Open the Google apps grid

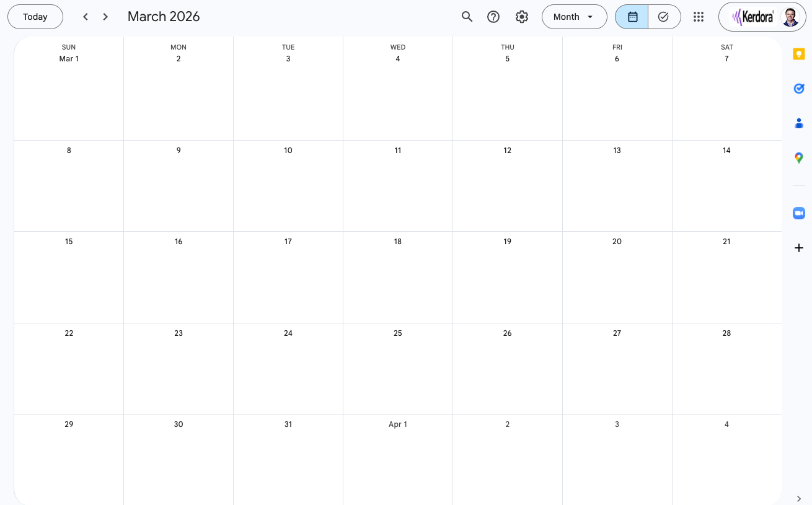point(699,17)
